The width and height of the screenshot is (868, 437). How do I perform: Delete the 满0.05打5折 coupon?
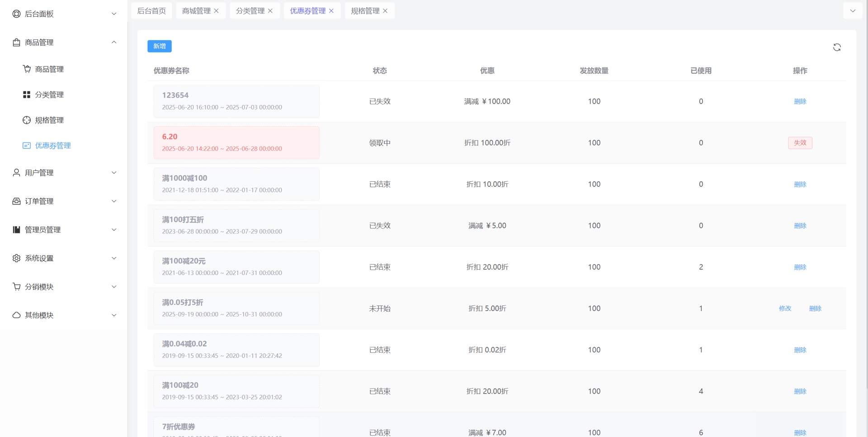[x=816, y=309]
